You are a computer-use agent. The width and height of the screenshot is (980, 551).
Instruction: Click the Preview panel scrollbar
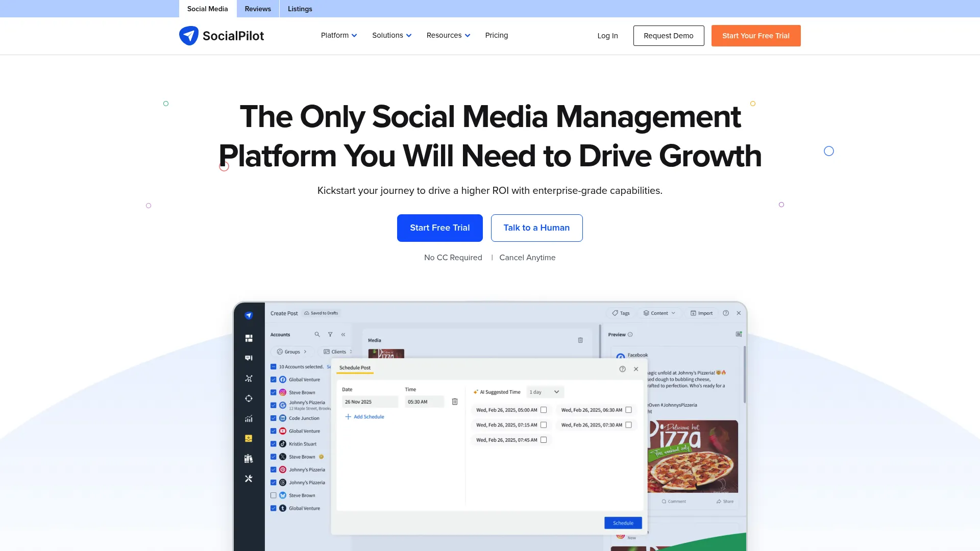[x=745, y=375]
